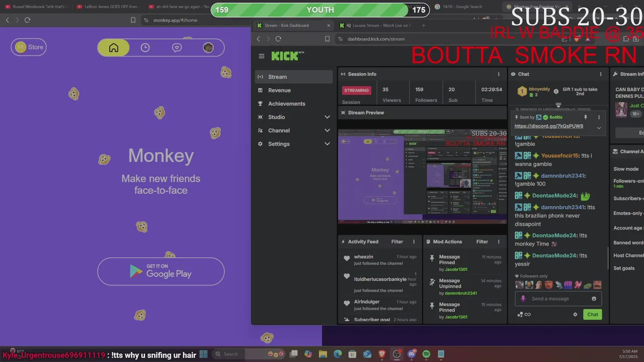
Task: Open pinned message three-dot options
Action: (599, 117)
